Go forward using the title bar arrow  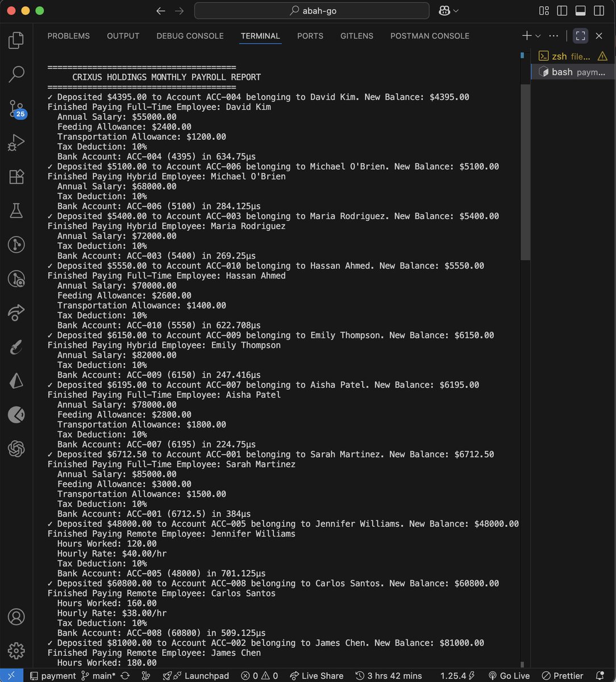[x=179, y=11]
